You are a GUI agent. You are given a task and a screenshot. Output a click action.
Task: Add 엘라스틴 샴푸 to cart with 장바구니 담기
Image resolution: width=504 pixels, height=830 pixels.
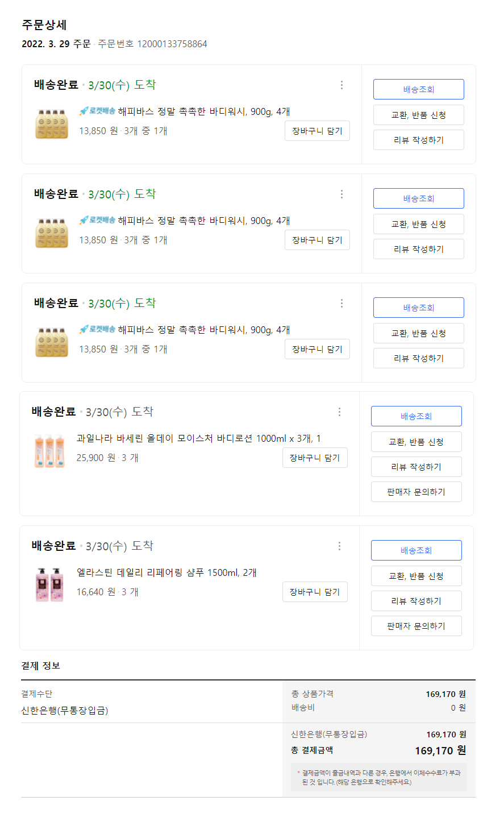pyautogui.click(x=315, y=592)
